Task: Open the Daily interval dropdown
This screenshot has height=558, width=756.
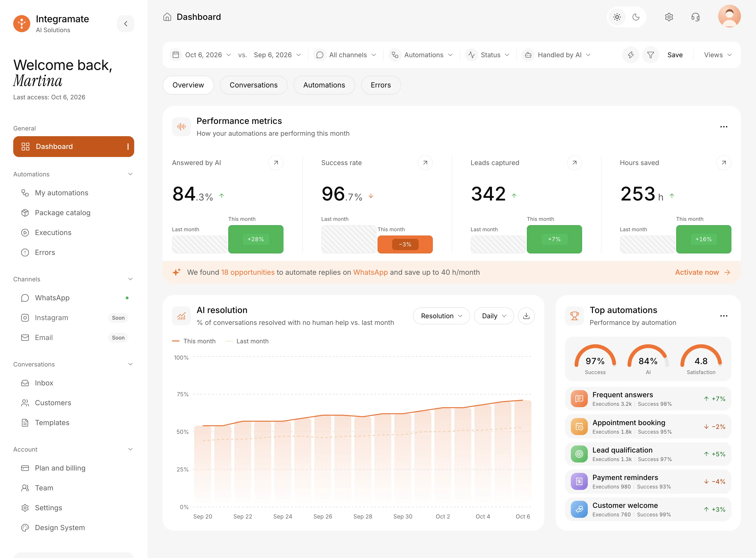Action: pyautogui.click(x=494, y=316)
